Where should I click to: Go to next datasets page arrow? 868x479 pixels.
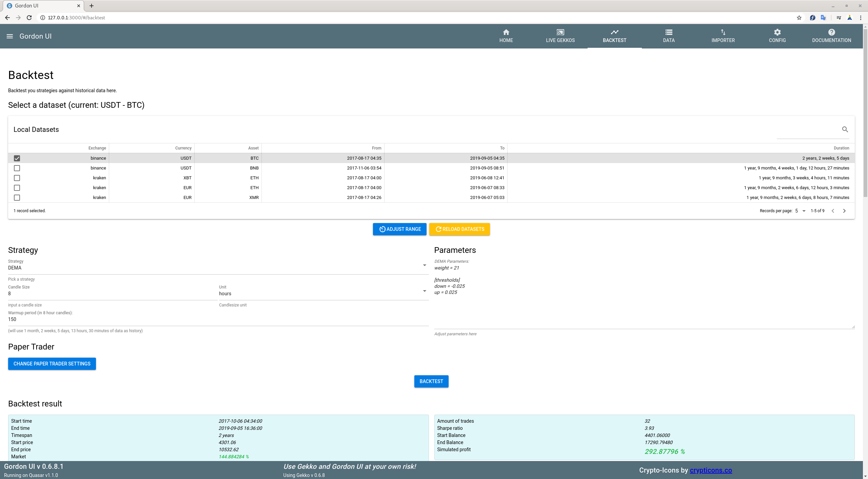844,211
